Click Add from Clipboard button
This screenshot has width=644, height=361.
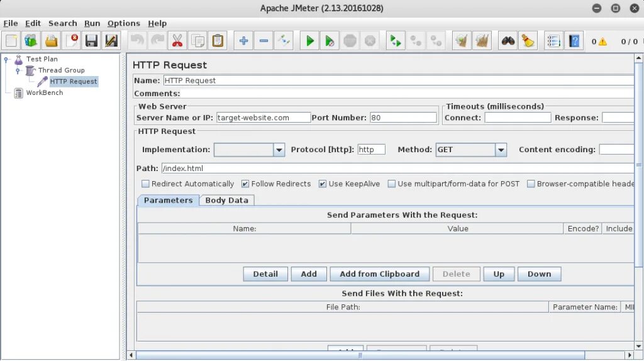pyautogui.click(x=379, y=274)
